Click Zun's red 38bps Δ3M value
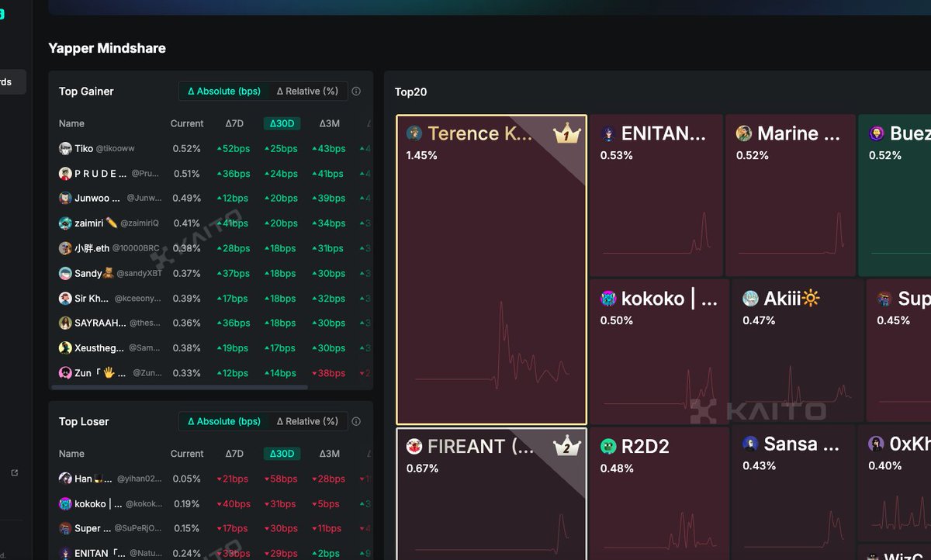The height and width of the screenshot is (560, 931). click(x=328, y=372)
